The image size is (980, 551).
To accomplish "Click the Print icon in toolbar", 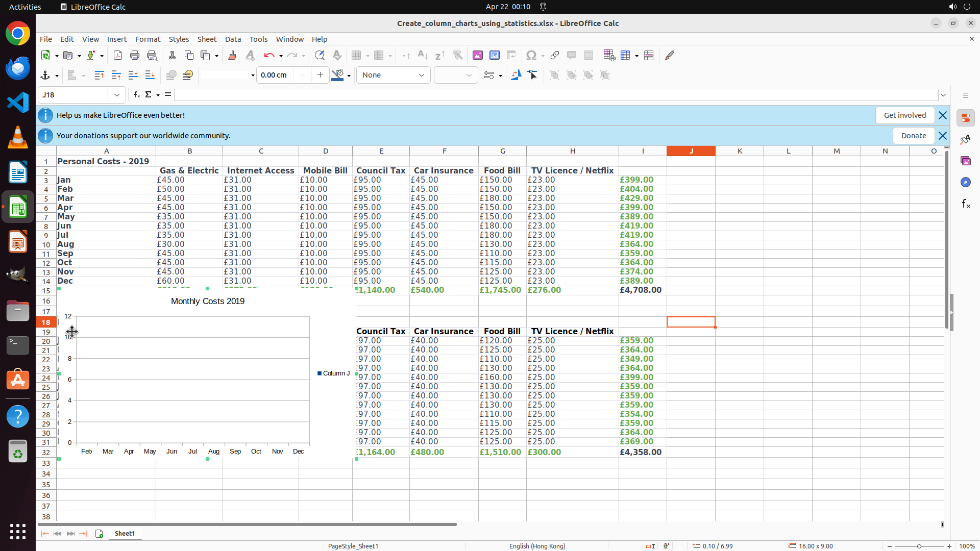I will pyautogui.click(x=135, y=56).
